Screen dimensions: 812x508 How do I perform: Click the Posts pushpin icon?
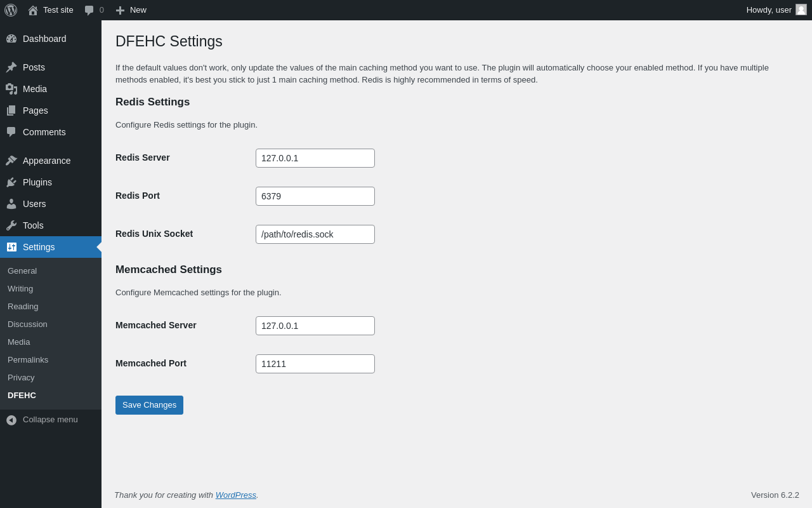pyautogui.click(x=11, y=67)
